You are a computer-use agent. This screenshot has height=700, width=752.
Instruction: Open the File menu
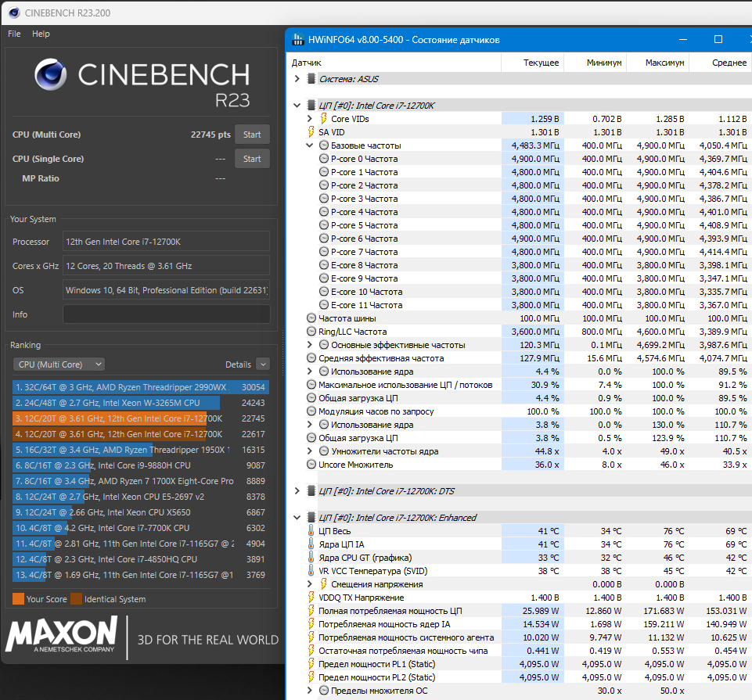(14, 34)
